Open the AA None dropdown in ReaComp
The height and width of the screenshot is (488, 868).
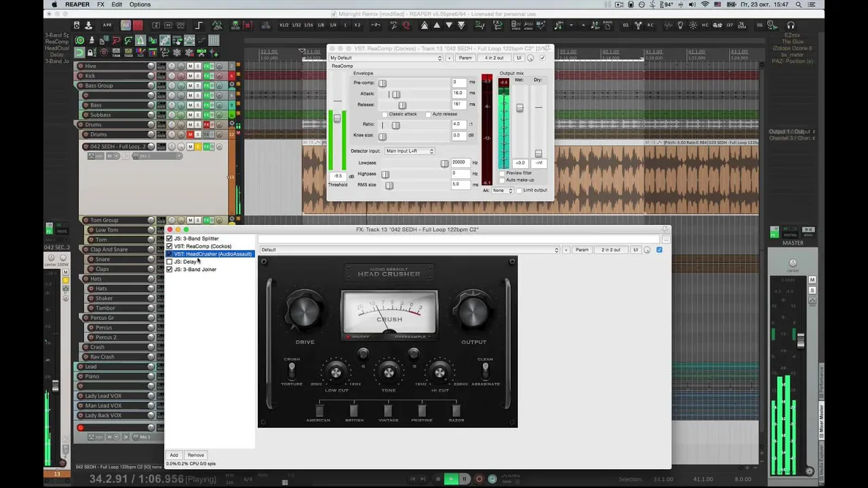coord(502,190)
